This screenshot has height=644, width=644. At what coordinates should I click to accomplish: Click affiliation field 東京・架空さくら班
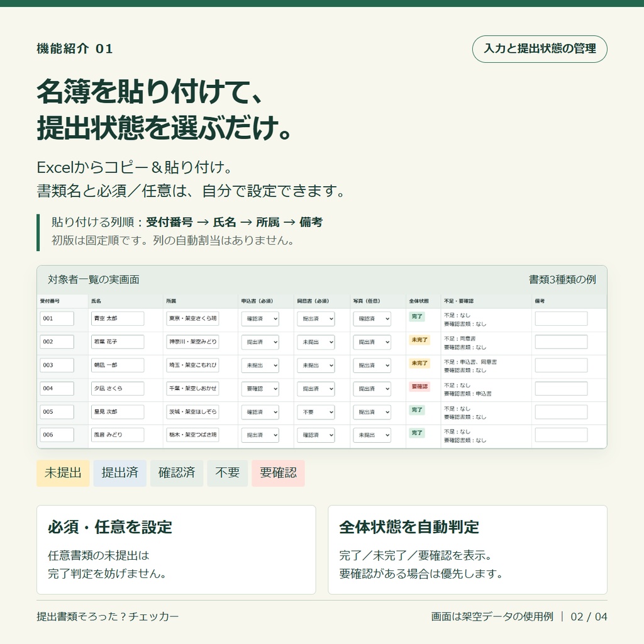tap(192, 318)
